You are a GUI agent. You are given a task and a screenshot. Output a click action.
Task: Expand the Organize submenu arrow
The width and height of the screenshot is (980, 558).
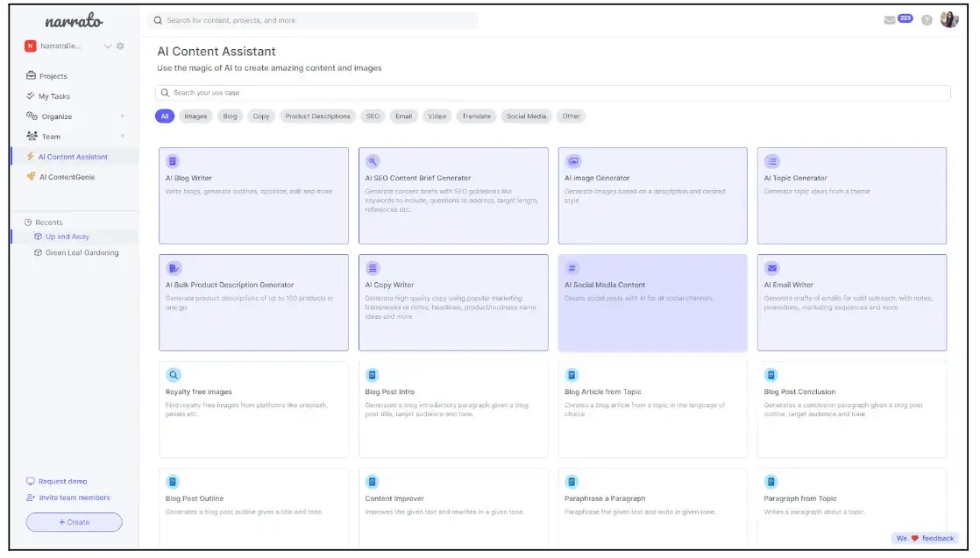tap(123, 117)
